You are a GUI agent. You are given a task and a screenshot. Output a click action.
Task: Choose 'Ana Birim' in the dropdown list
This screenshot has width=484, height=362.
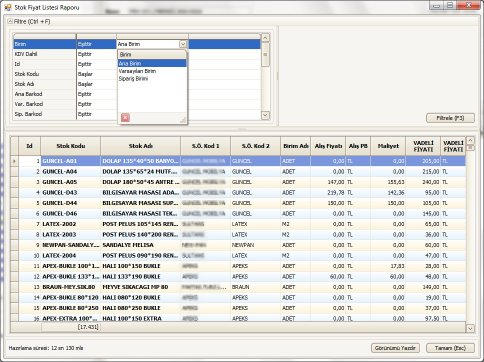click(152, 63)
